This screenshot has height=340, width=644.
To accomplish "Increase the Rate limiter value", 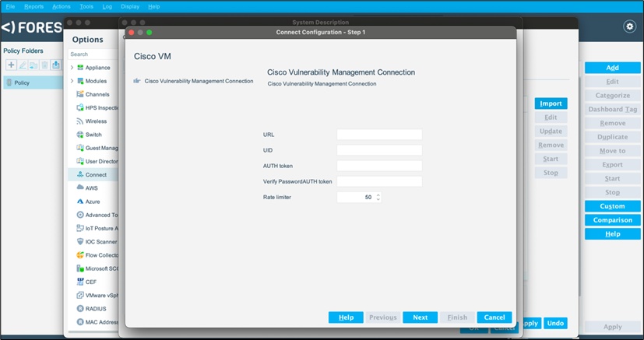I will [x=378, y=195].
